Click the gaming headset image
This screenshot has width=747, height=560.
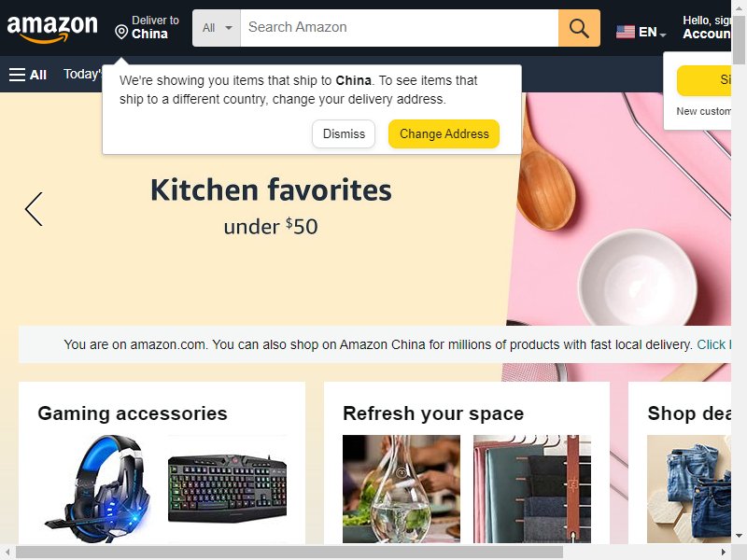point(97,489)
